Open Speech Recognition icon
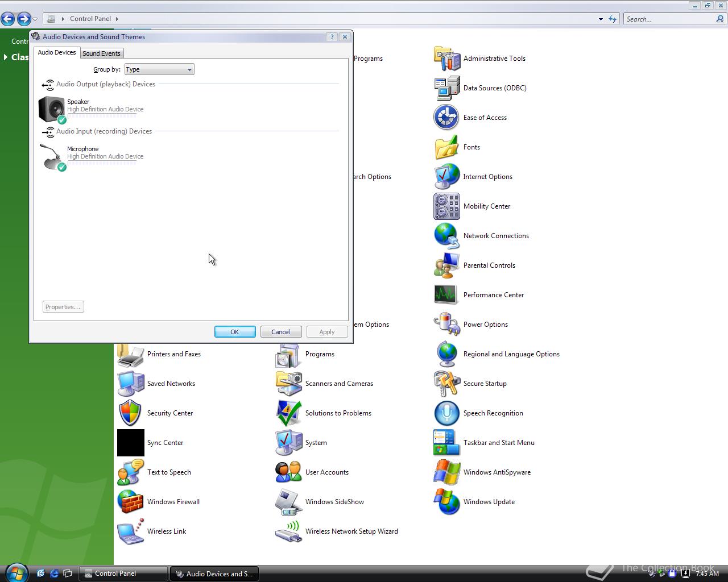Image resolution: width=728 pixels, height=582 pixels. click(446, 413)
